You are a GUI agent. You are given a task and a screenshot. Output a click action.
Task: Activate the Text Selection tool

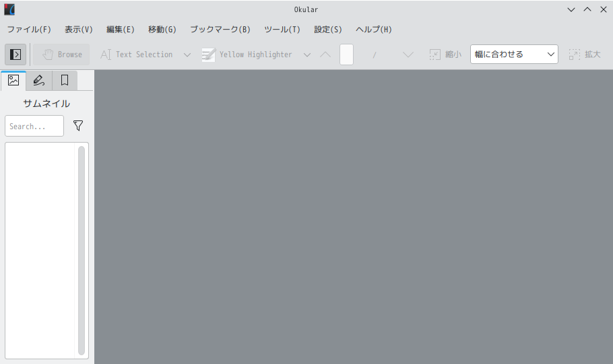click(137, 54)
